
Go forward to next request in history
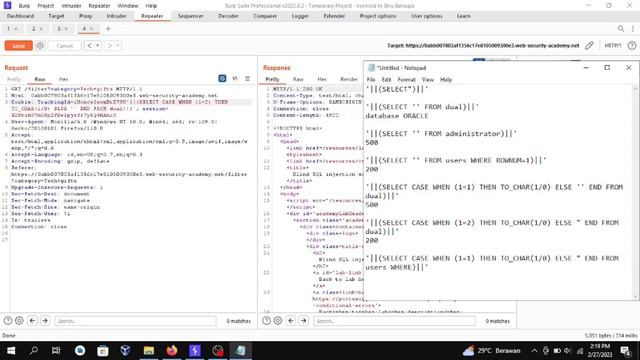[110, 46]
